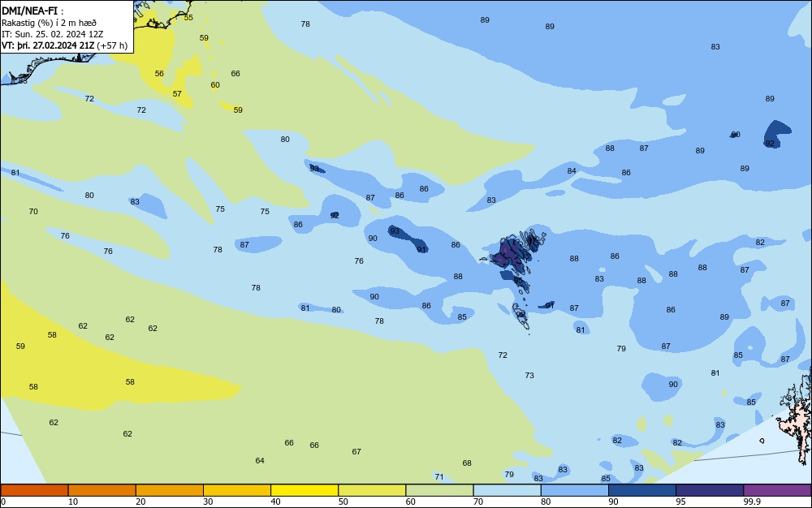
Task: Click the map humidity value "84"
Action: [571, 170]
